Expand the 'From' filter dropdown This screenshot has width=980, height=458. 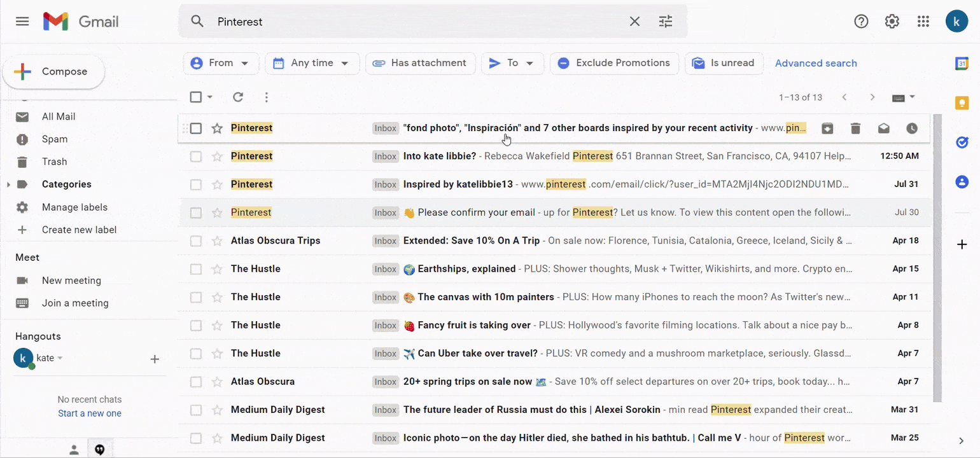221,63
